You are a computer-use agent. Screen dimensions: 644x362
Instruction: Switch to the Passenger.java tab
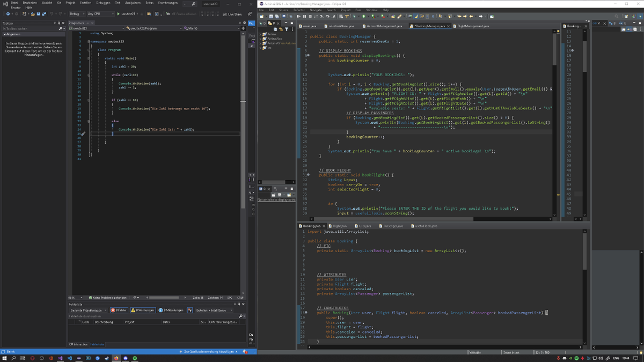coord(391,226)
